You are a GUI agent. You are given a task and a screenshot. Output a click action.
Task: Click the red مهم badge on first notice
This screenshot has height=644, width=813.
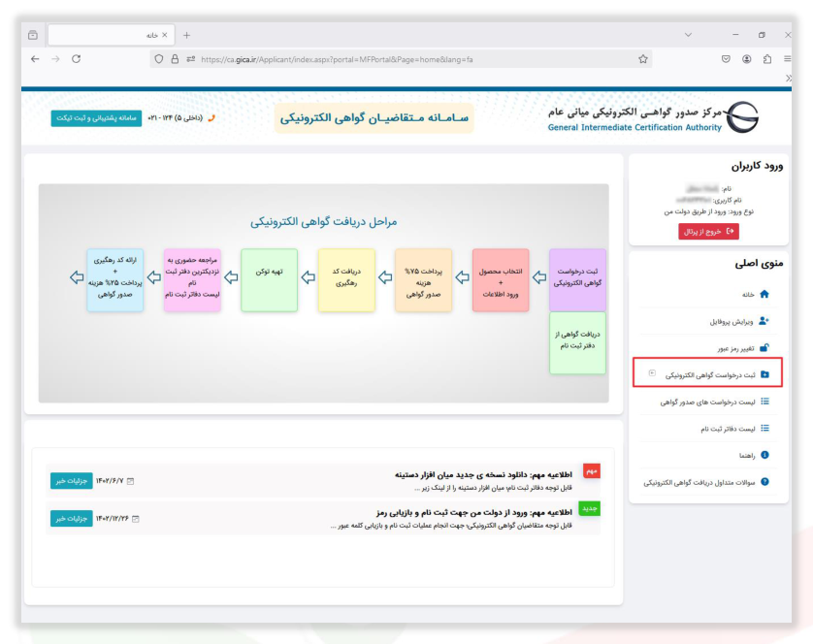[x=592, y=470]
